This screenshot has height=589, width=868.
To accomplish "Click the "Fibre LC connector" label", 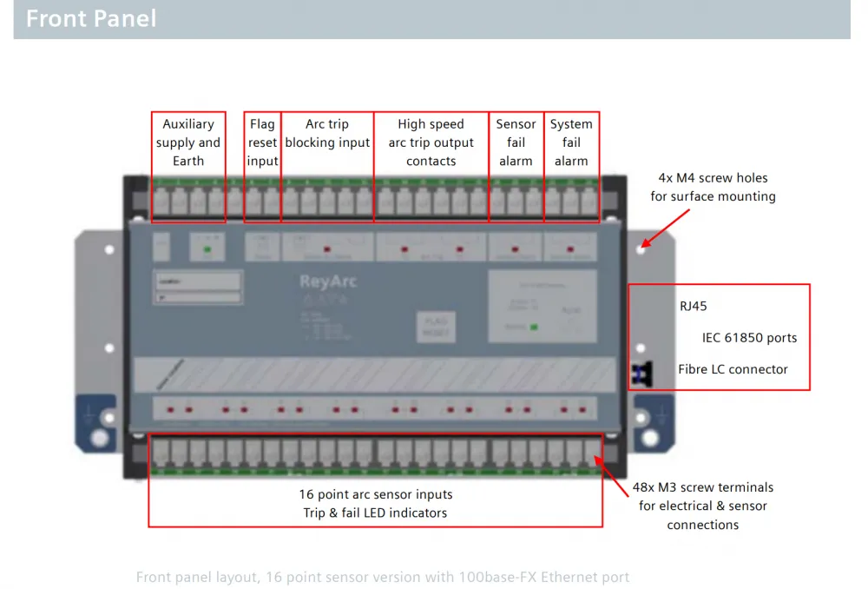I will pos(733,369).
